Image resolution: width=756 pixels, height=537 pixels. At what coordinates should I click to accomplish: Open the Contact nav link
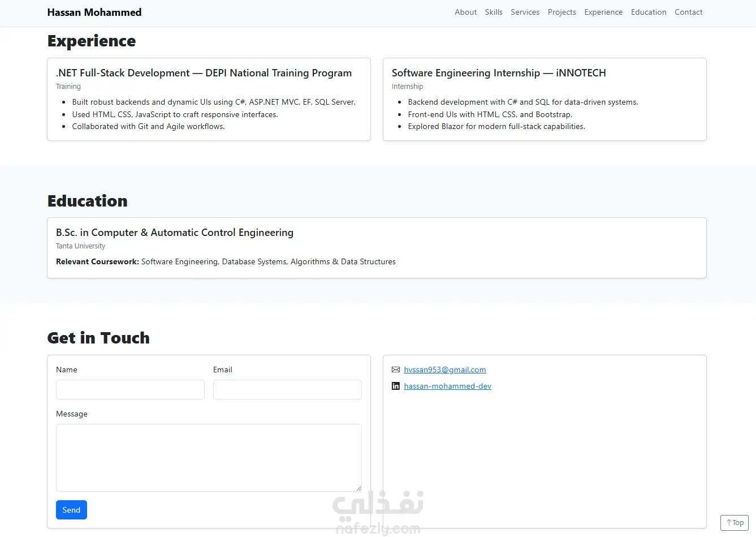(688, 12)
